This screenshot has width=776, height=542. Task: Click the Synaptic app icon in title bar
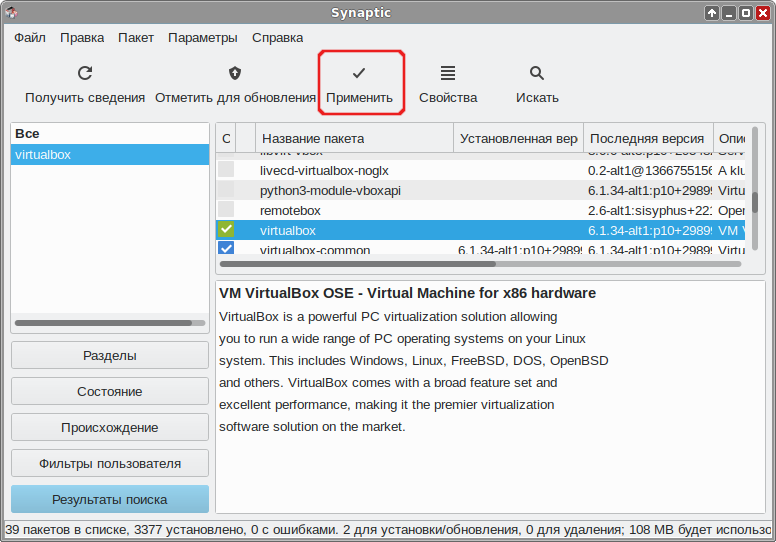point(11,12)
